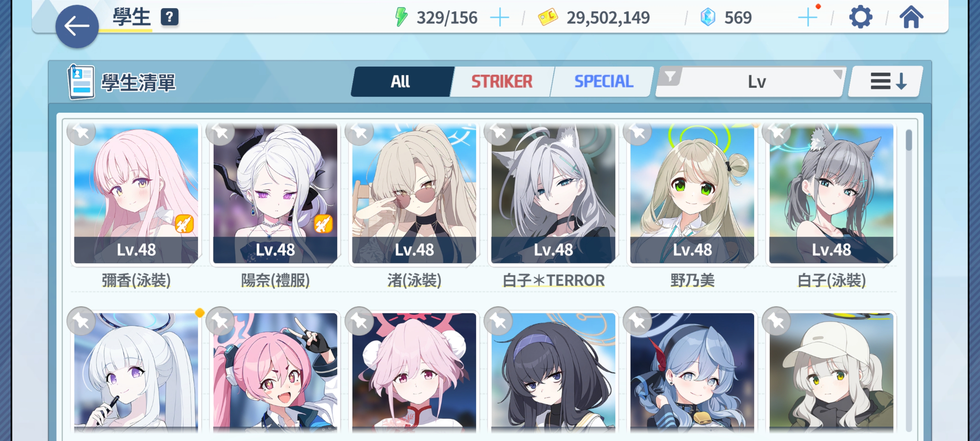The width and height of the screenshot is (980, 441).
Task: Add pyroxene with plus beside 569
Action: coord(807,17)
